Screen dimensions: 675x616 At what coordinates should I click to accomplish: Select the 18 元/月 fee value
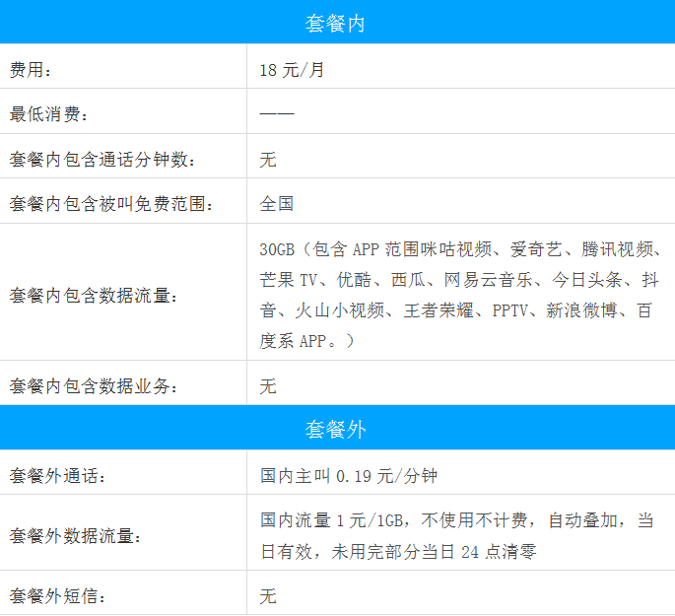[x=291, y=70]
